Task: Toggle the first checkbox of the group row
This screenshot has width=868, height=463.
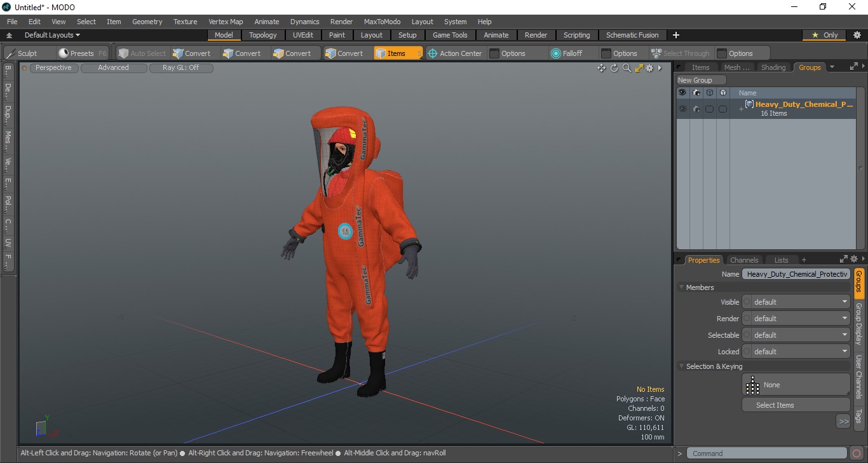Action: 709,109
